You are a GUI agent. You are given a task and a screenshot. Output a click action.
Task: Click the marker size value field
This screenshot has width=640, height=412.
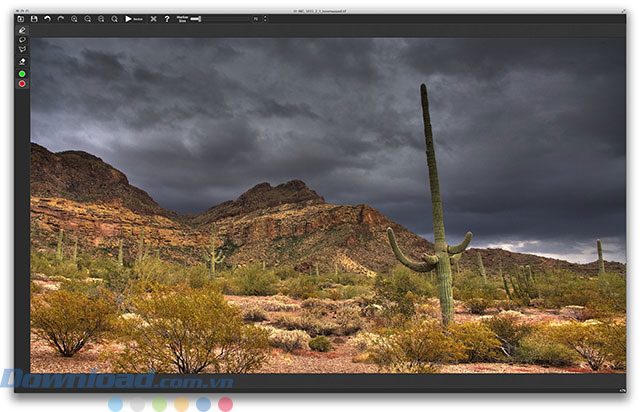(x=256, y=18)
